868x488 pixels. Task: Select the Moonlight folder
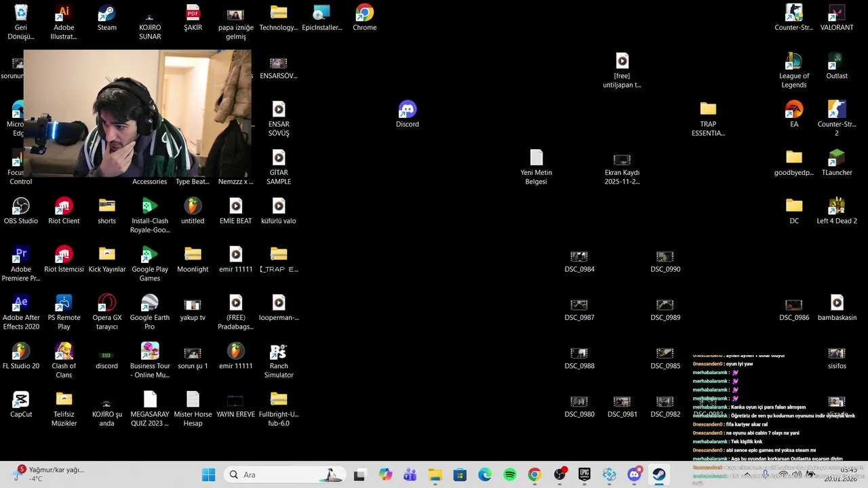(x=193, y=260)
